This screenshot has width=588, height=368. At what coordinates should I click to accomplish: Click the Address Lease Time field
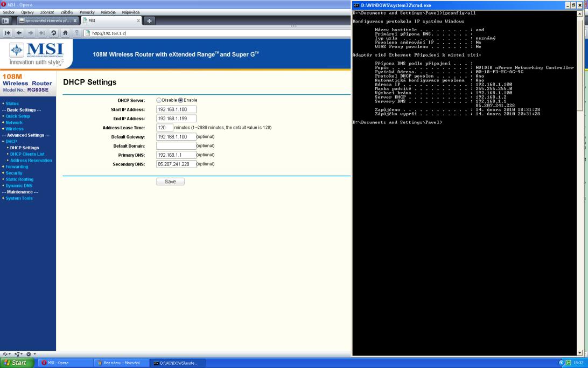point(165,128)
